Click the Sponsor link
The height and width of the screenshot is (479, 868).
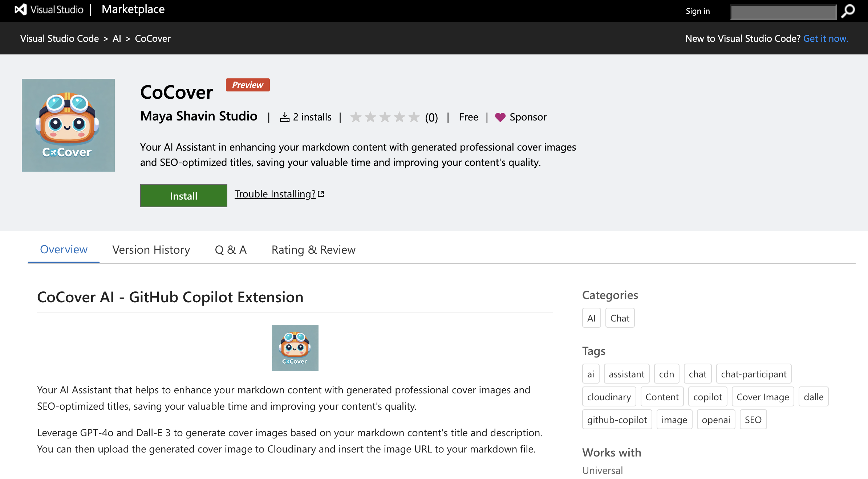click(x=528, y=117)
